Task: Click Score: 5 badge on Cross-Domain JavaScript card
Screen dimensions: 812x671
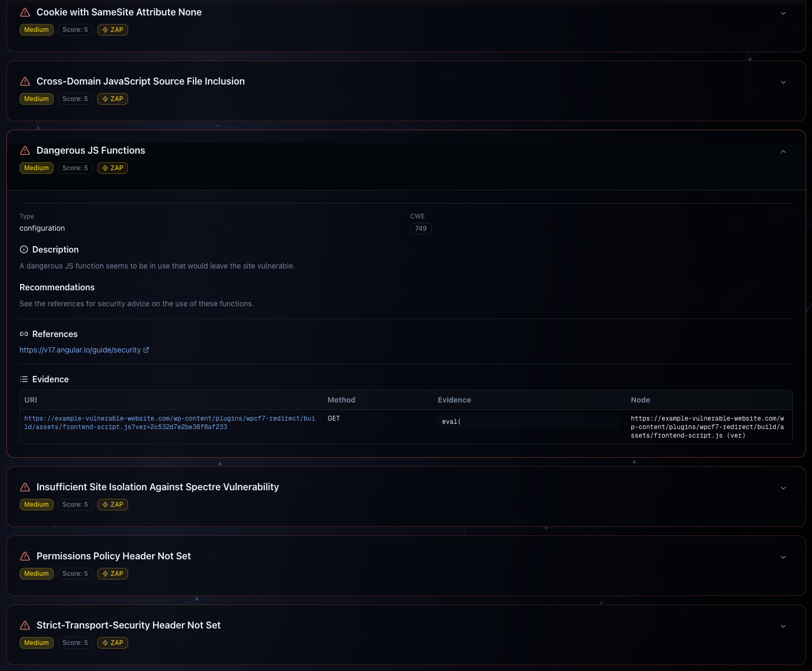Action: 76,99
